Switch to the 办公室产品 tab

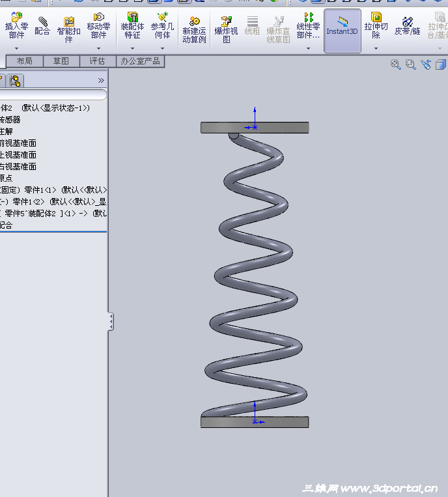(141, 61)
